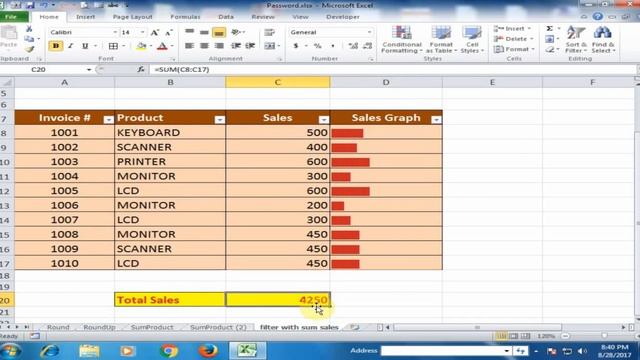Image resolution: width=640 pixels, height=360 pixels.
Task: Click the zoom slider
Action: (604, 336)
